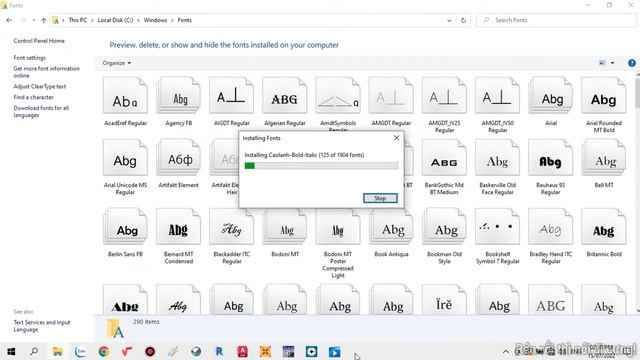The height and width of the screenshot is (360, 640).
Task: Select the AmdtSymbols font
Action: point(338,103)
